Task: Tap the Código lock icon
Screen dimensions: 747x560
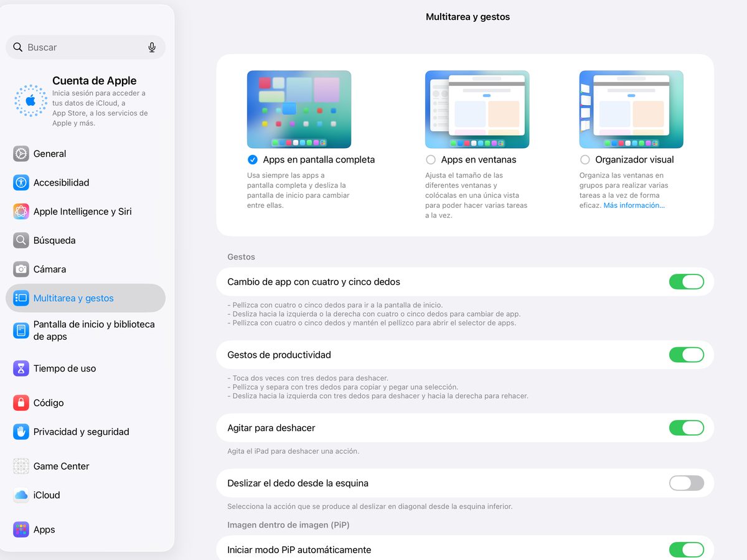Action: pyautogui.click(x=21, y=403)
